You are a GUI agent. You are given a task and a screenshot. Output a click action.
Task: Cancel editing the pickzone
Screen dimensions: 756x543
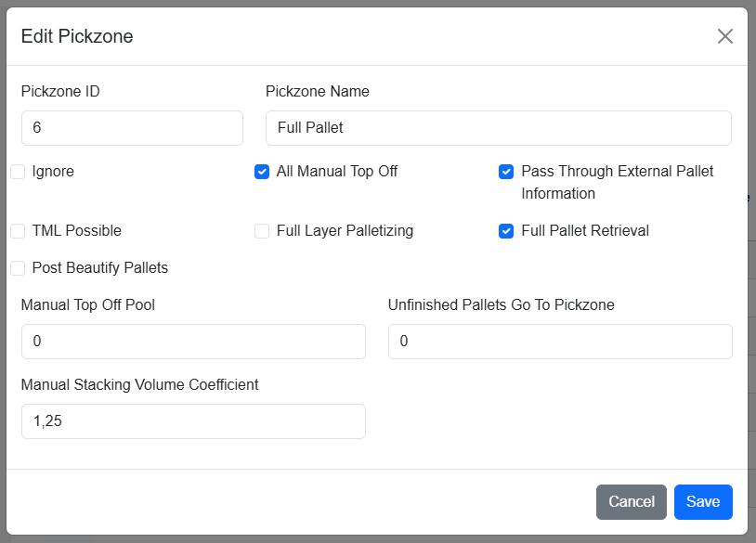point(632,502)
